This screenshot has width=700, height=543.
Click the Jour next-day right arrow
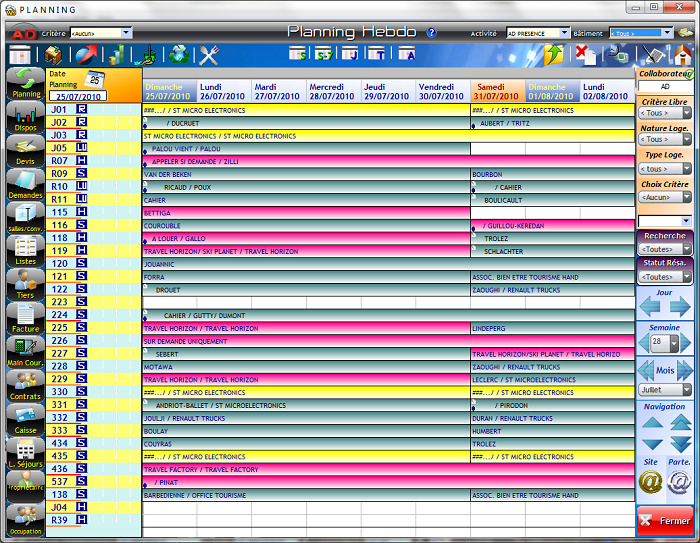680,307
